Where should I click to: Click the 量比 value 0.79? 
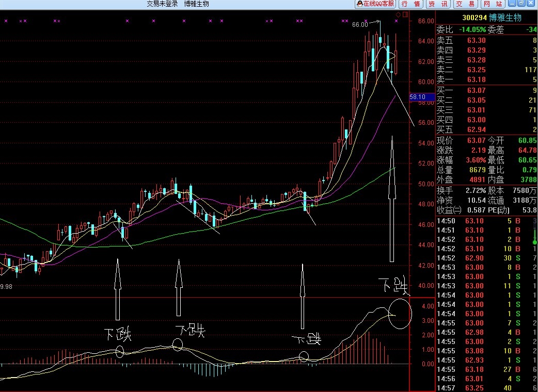530,170
